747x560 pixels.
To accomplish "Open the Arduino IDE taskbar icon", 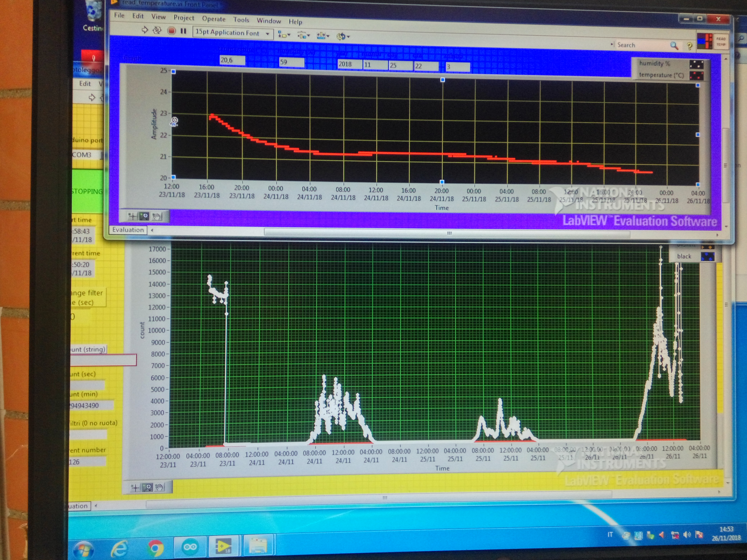I will pyautogui.click(x=190, y=547).
